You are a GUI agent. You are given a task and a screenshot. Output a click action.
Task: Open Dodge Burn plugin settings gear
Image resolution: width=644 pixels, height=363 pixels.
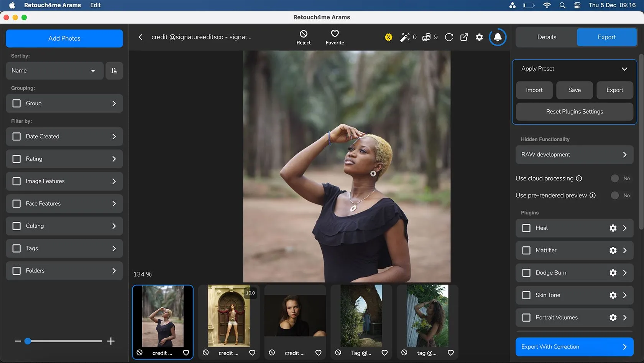pos(613,273)
